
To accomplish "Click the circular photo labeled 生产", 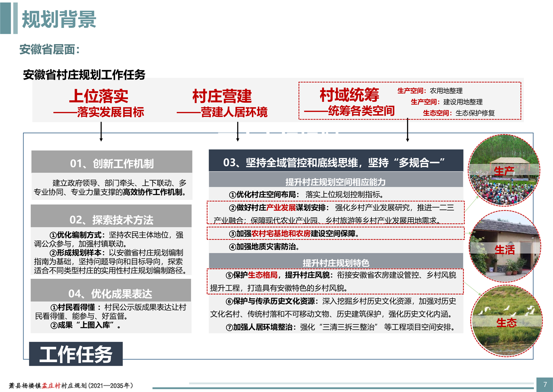I will click(504, 170).
